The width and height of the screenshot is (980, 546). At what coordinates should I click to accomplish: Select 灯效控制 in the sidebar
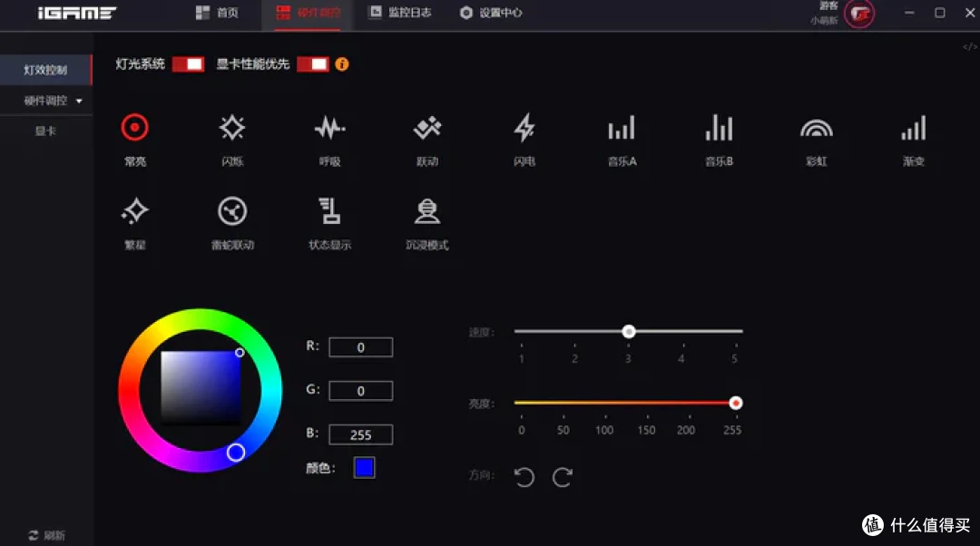[45, 70]
